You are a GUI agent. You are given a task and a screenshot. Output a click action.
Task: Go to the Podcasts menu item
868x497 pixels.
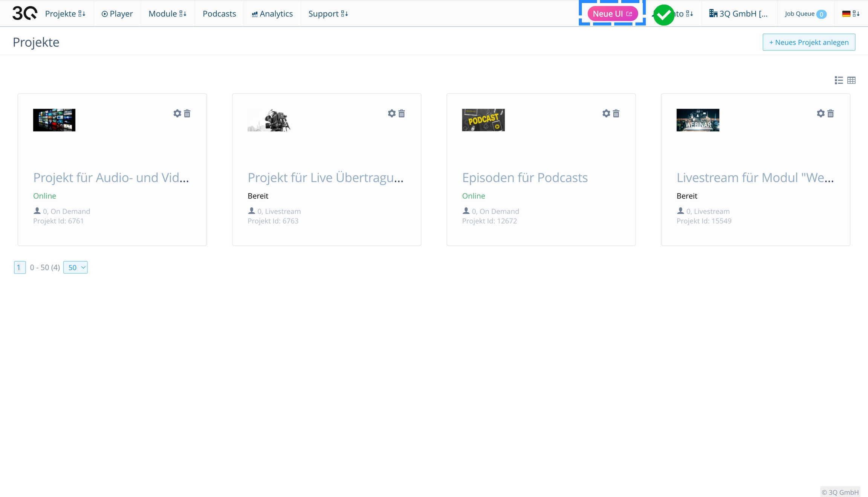pos(219,14)
